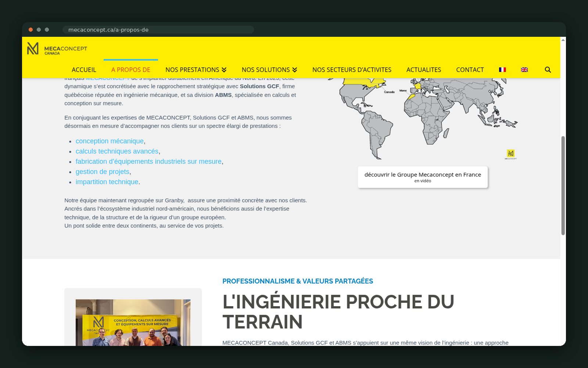588x368 pixels.
Task: Click the Mecaconcept Canada logo
Action: (x=57, y=49)
